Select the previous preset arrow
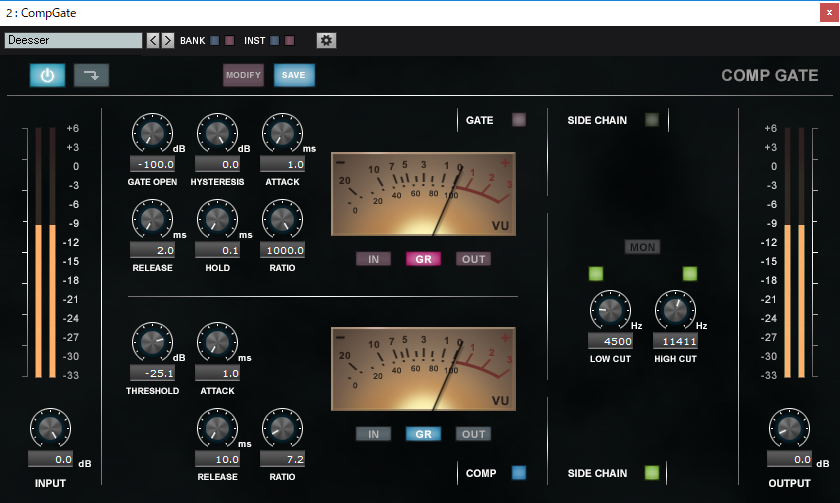This screenshot has height=503, width=840. (153, 40)
